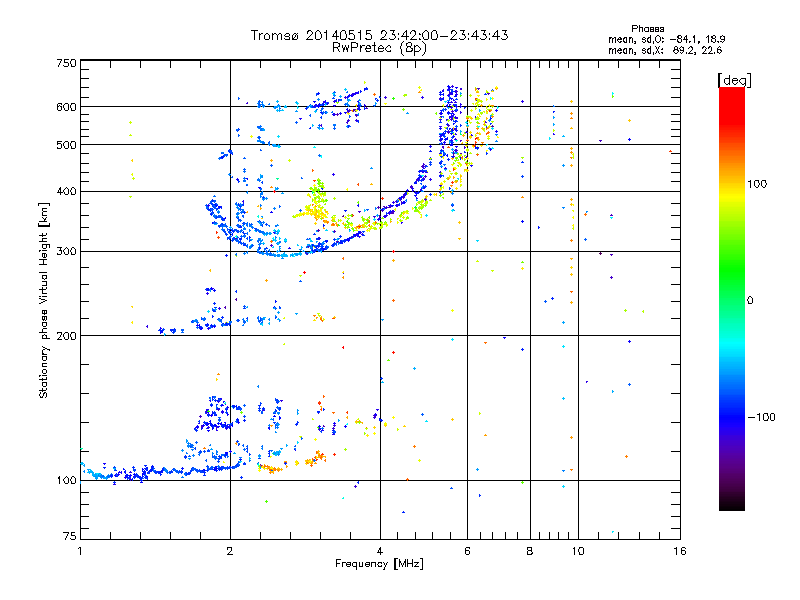Click the x-axis tick label '6'
800x600 pixels.
(467, 551)
